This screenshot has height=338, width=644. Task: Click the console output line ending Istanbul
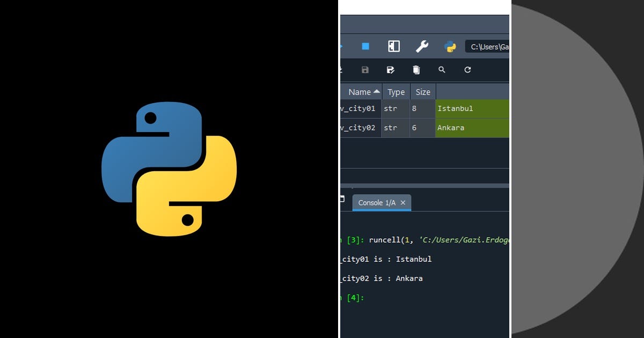tap(386, 259)
